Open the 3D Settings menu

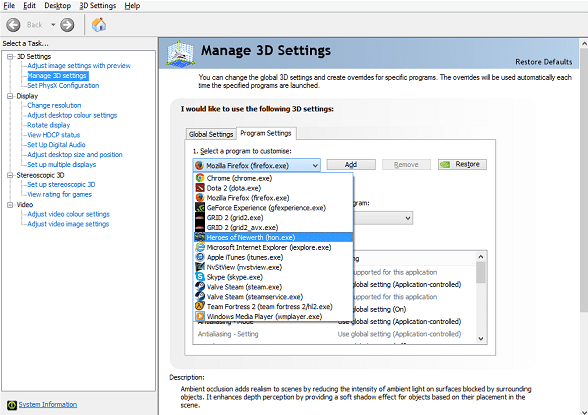coord(98,6)
